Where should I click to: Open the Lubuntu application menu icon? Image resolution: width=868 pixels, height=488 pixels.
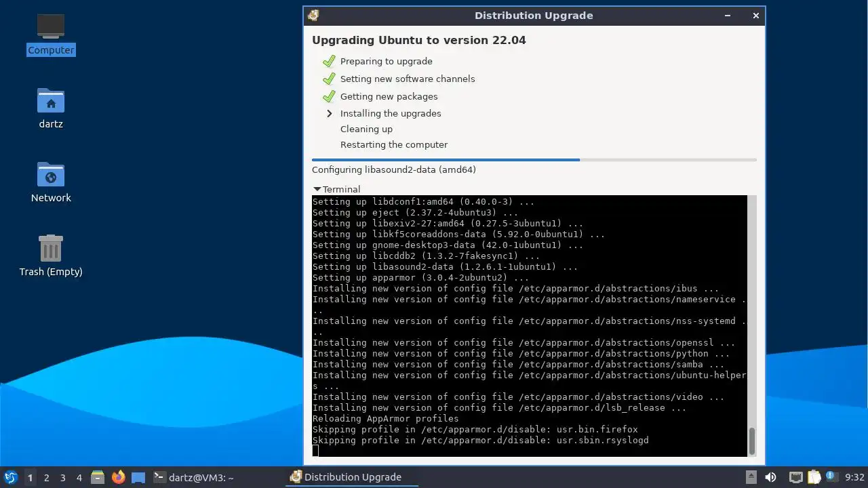coord(10,477)
